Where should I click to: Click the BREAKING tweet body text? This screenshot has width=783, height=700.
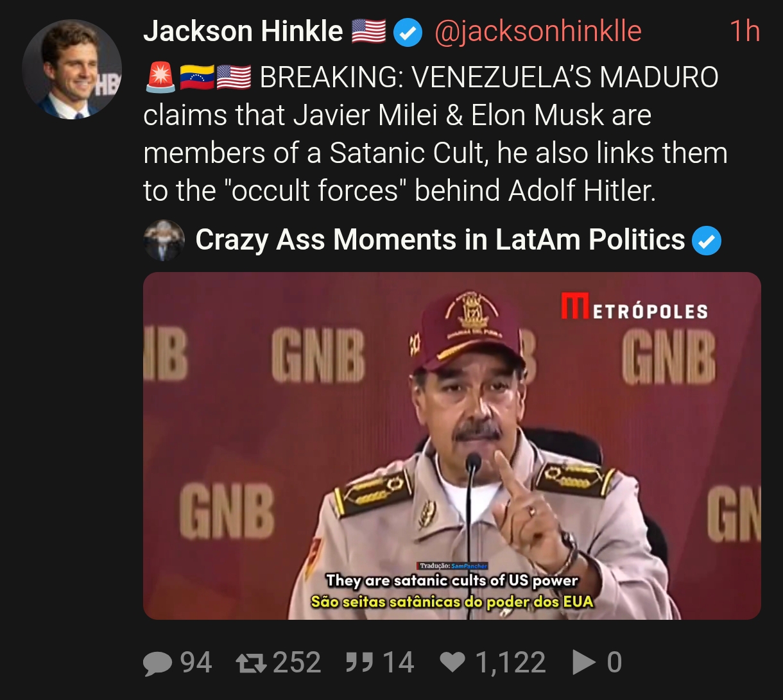point(435,133)
